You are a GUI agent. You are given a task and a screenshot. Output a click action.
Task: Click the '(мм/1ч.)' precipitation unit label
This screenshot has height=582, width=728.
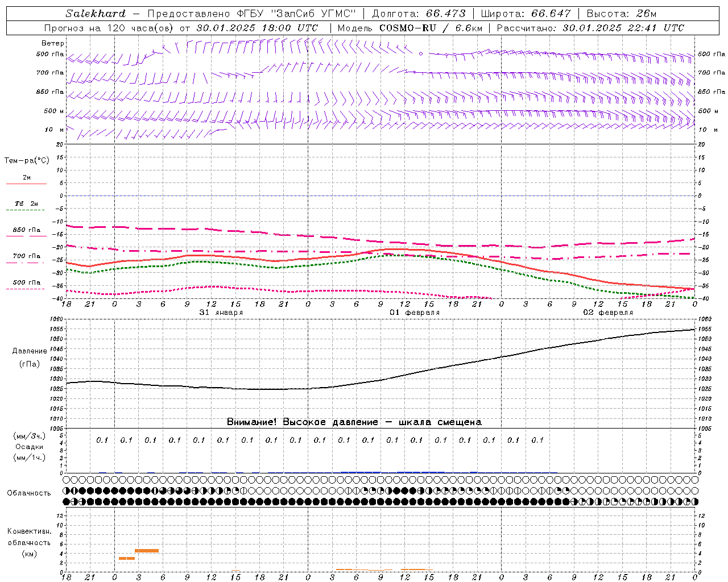click(x=30, y=458)
